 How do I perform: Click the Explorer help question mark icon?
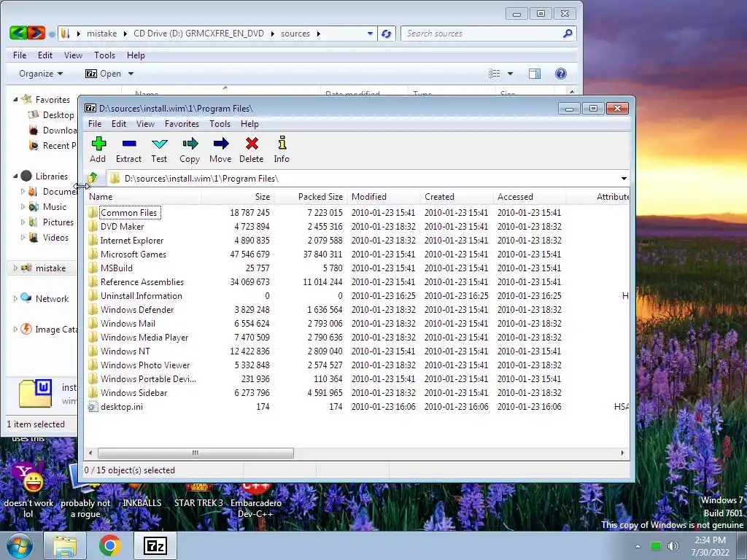(561, 74)
